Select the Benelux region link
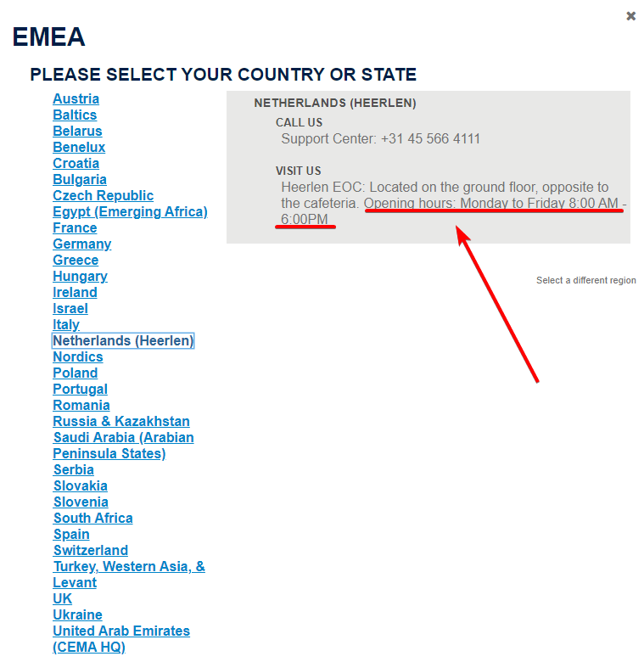The width and height of the screenshot is (644, 662). [x=79, y=147]
